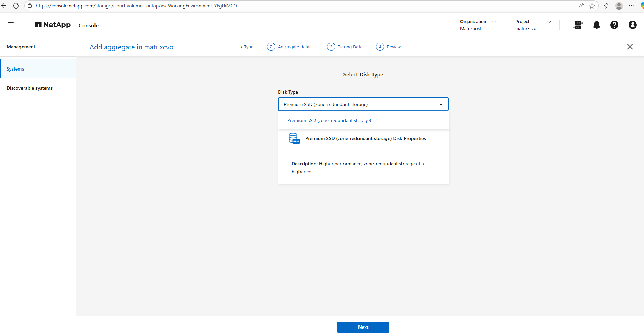Open the agents/connectors icon in header
The height and width of the screenshot is (336, 644).
click(578, 25)
